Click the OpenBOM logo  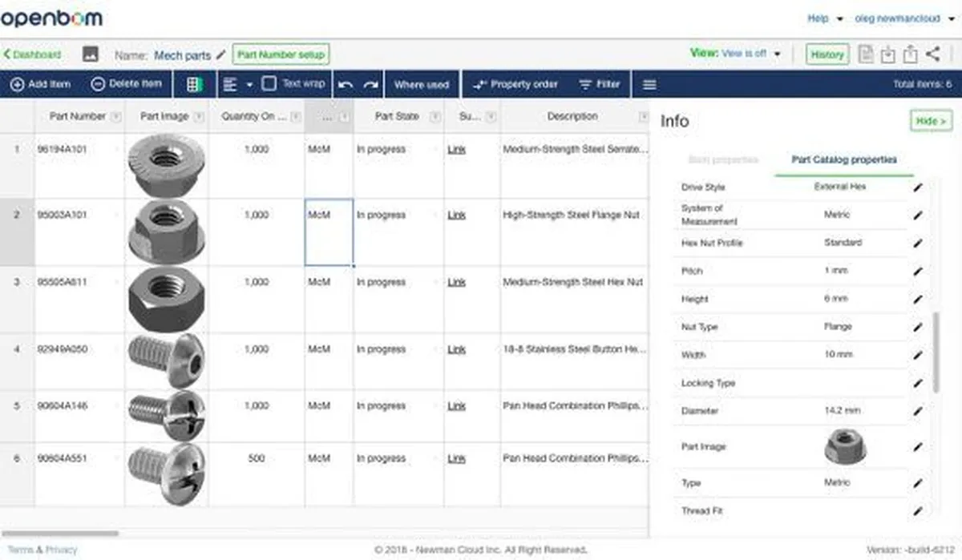pyautogui.click(x=51, y=18)
